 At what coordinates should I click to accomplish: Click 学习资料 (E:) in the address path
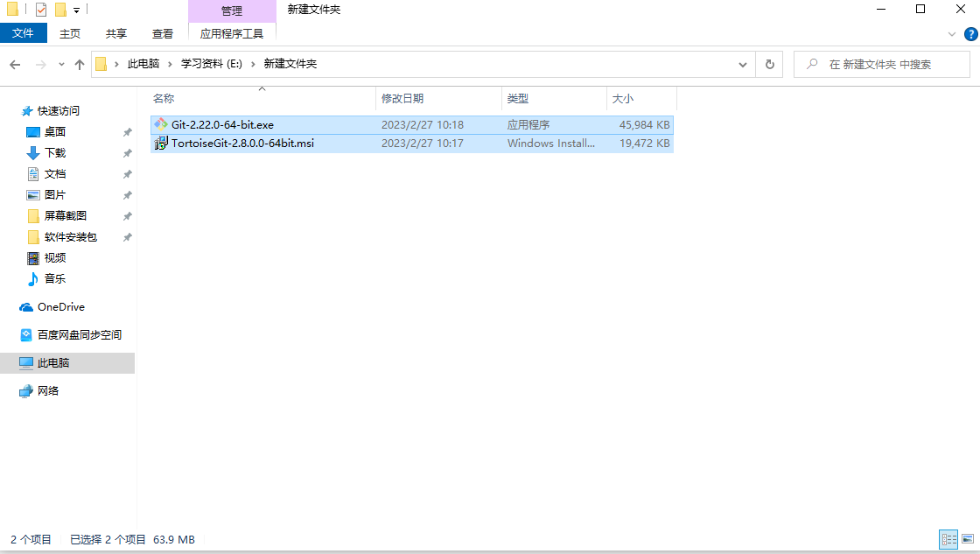tap(211, 64)
